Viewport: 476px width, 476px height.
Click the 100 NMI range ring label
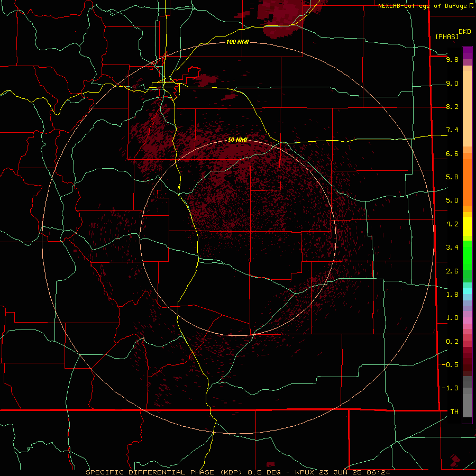[x=237, y=42]
